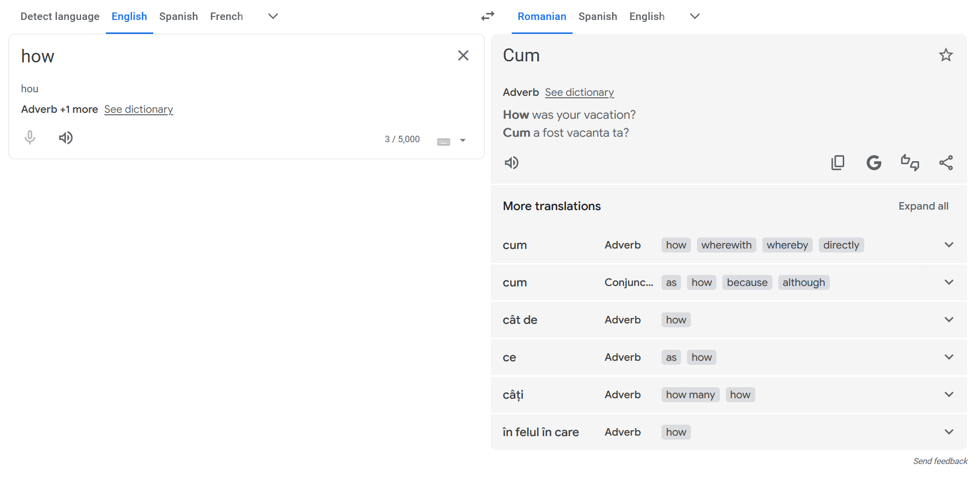This screenshot has height=487, width=980.
Task: Open more source languages dropdown
Action: coord(273,16)
